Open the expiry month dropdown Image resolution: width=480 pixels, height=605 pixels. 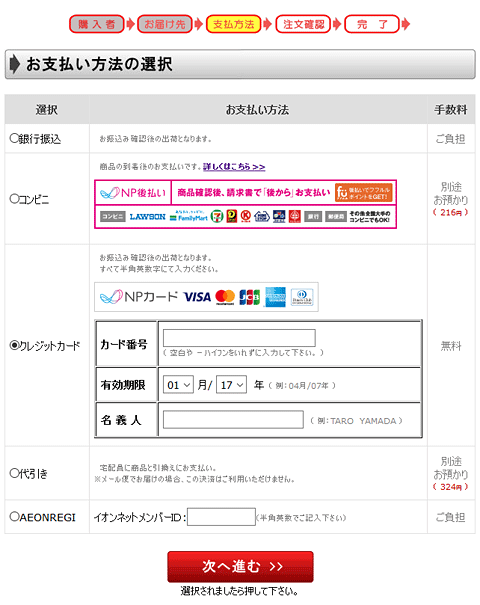pos(178,385)
